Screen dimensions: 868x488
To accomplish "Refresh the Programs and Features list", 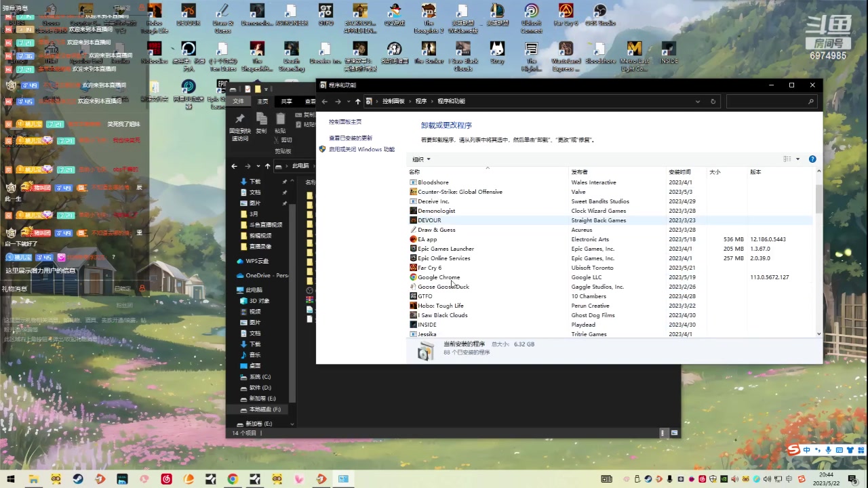I will click(x=713, y=102).
